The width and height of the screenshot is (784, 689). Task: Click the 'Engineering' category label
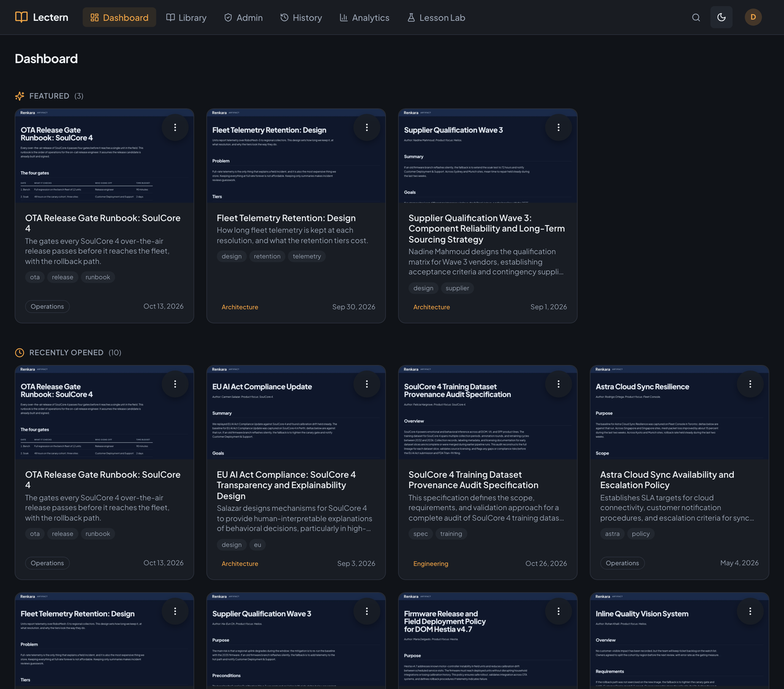pos(431,563)
